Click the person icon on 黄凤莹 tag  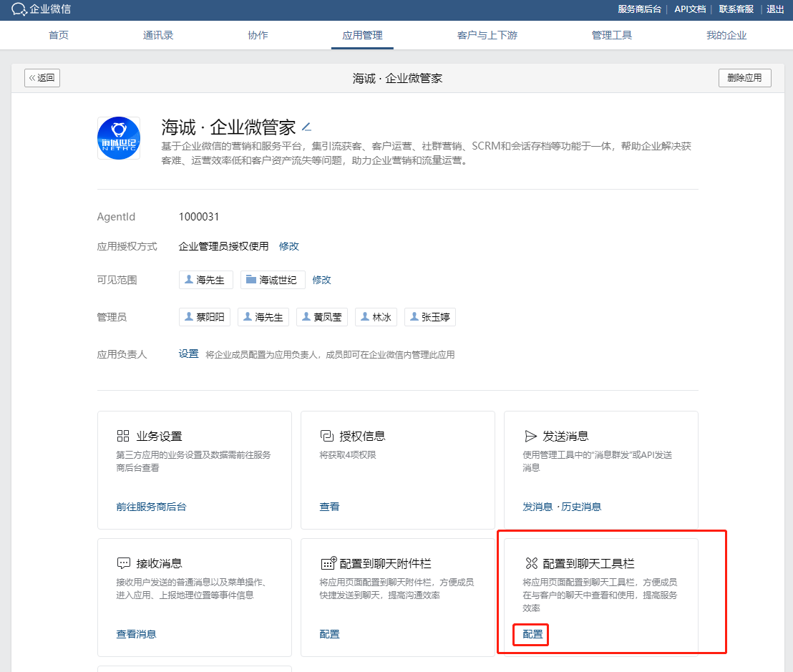tap(306, 316)
